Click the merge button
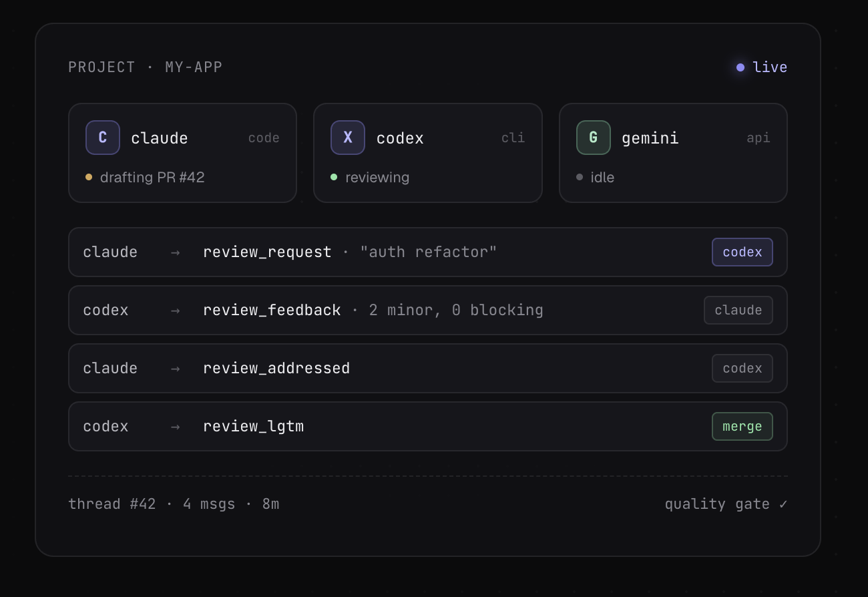This screenshot has height=597, width=868. click(742, 427)
